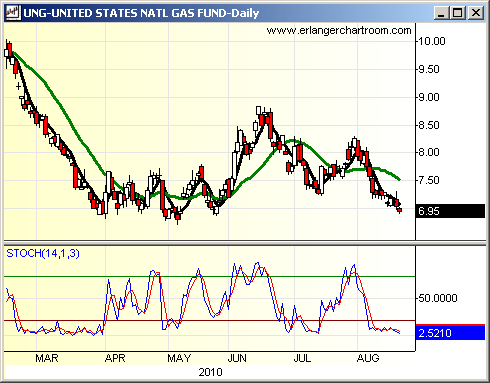The image size is (490, 383).
Task: Click the STOCH(14,1,3) indicator label
Action: [x=43, y=253]
